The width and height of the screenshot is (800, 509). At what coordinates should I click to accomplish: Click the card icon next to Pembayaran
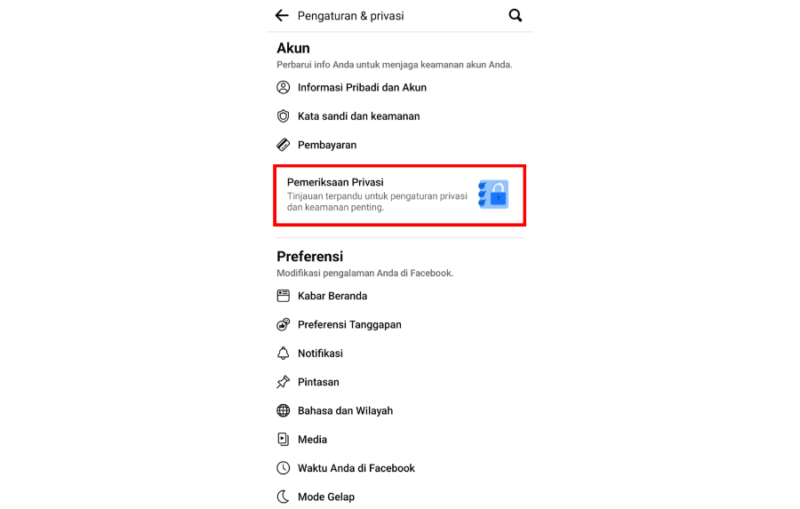pos(283,145)
